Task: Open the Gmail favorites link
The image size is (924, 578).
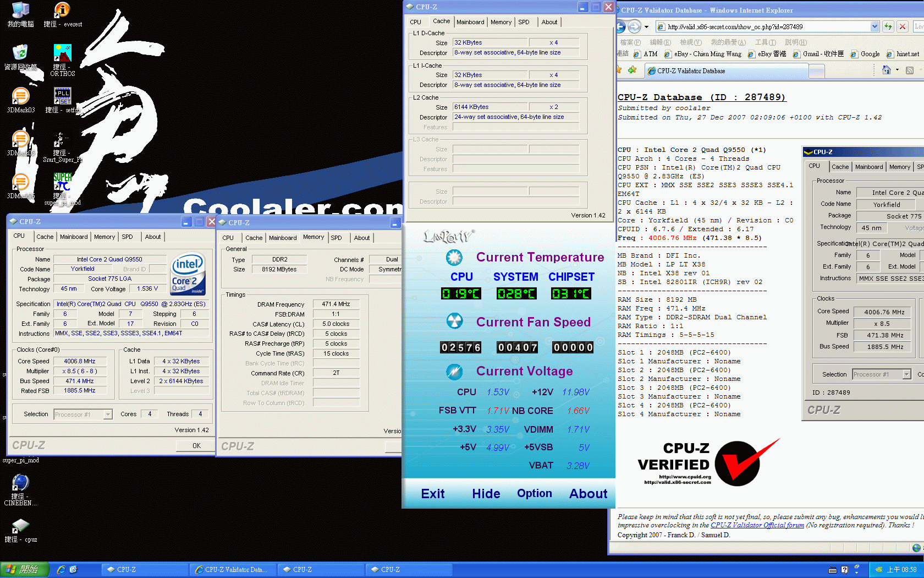Action: click(x=818, y=54)
